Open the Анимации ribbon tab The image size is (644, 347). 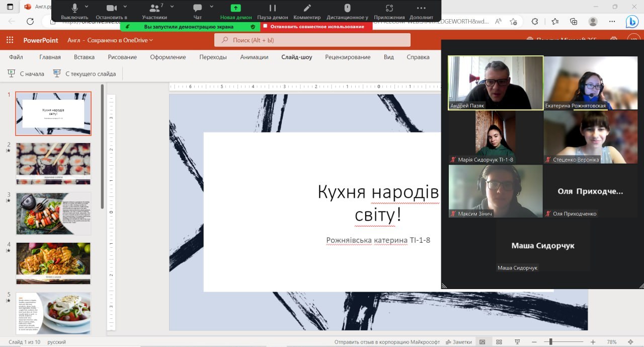point(254,57)
